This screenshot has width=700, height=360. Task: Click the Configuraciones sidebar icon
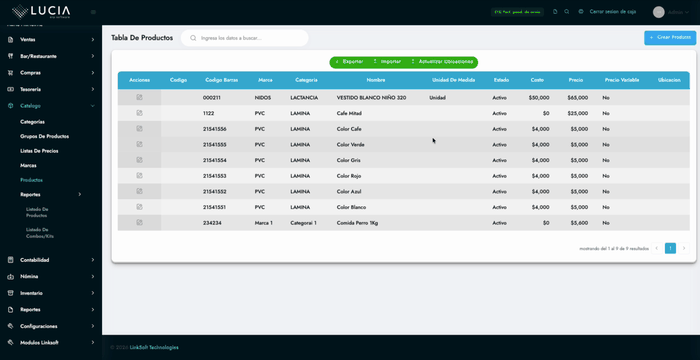click(x=11, y=326)
